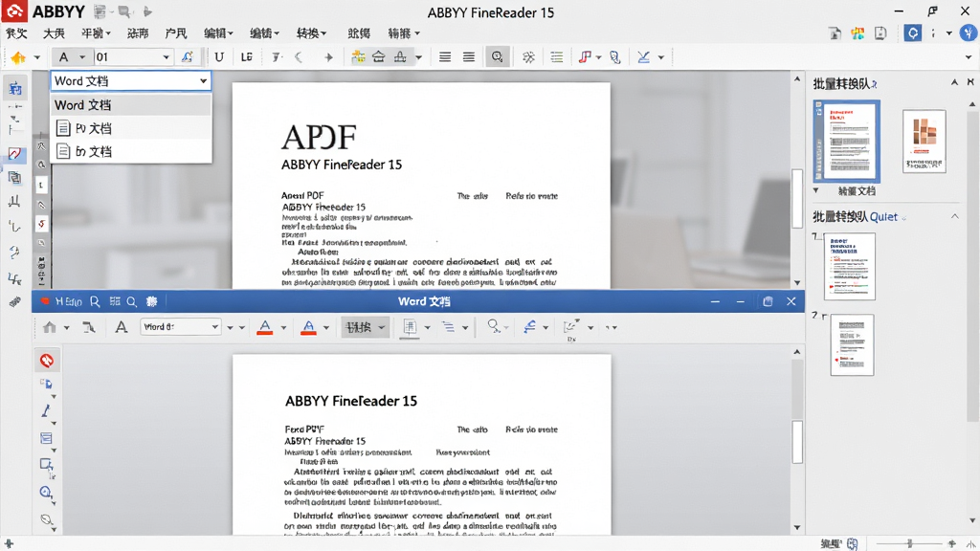The height and width of the screenshot is (551, 980).
Task: Open the rightmost menu bar item with arrow
Action: [x=404, y=33]
